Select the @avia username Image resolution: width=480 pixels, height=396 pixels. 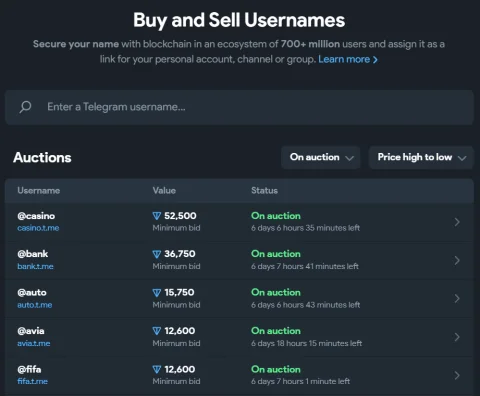pyautogui.click(x=31, y=331)
